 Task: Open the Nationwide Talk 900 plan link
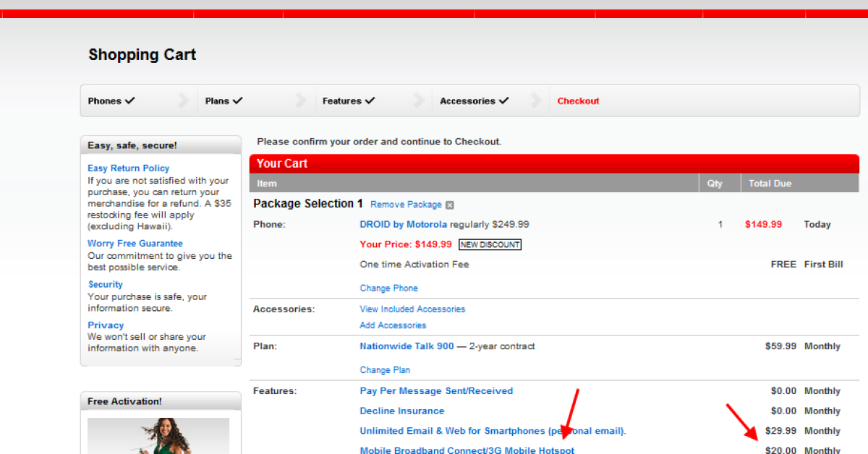[407, 346]
